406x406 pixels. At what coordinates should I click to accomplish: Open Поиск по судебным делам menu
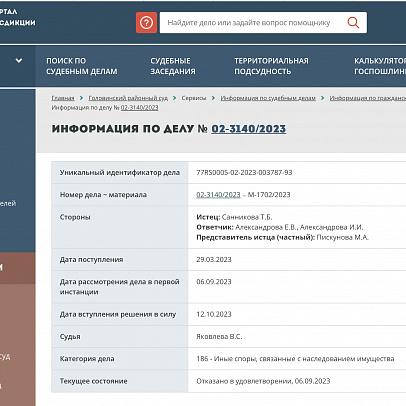click(x=82, y=66)
